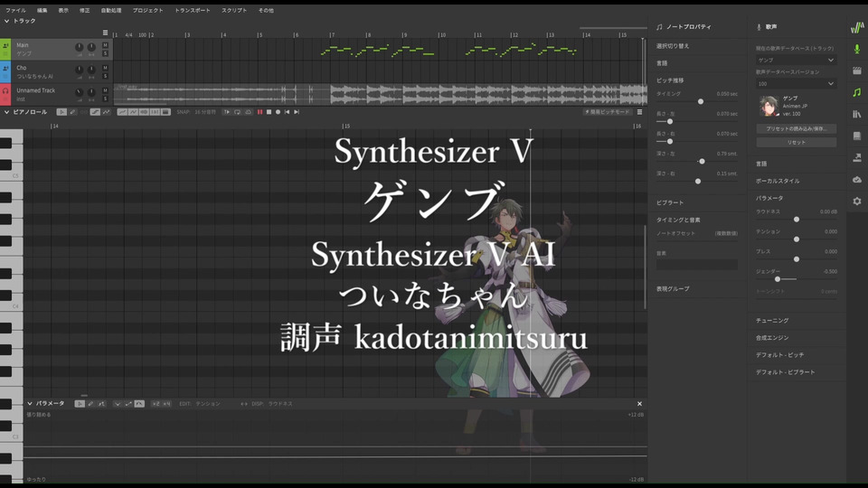Collapse the ピアノロール section
This screenshot has width=868, height=488.
(x=6, y=112)
